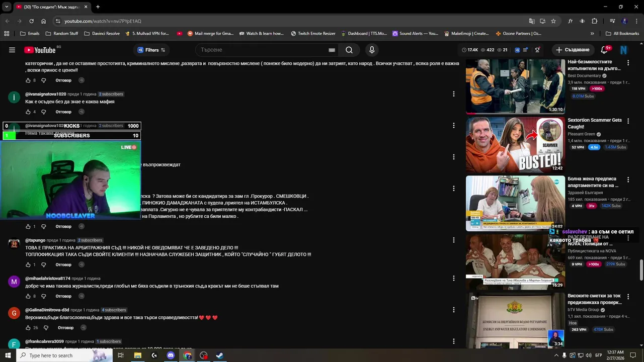The image size is (644, 362).
Task: Open the account avatar menu with N logo
Action: [624, 50]
